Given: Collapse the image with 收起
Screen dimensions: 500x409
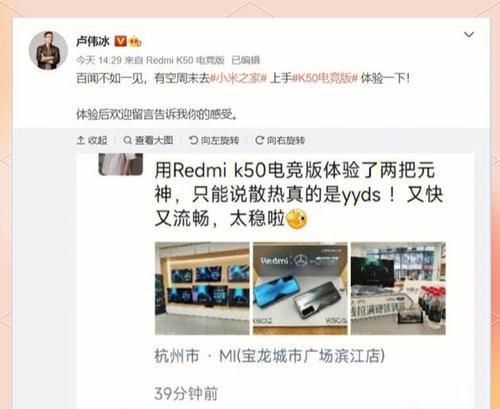Looking at the screenshot, I should (92, 140).
